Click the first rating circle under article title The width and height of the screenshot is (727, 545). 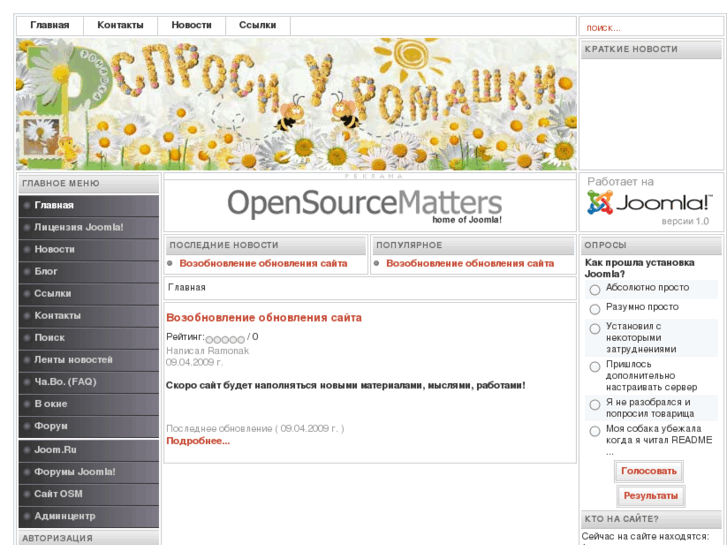(x=209, y=339)
